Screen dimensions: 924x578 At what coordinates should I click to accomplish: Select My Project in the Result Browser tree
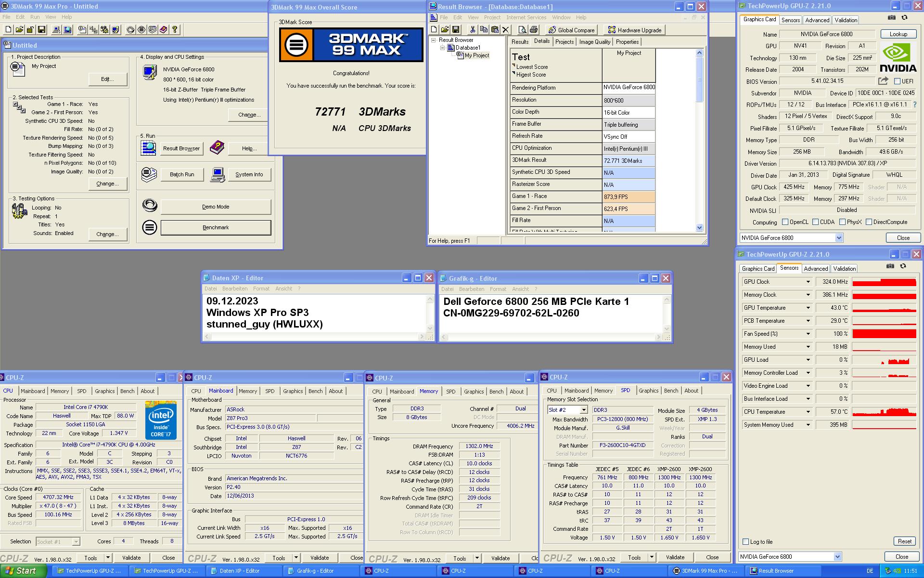(x=476, y=55)
